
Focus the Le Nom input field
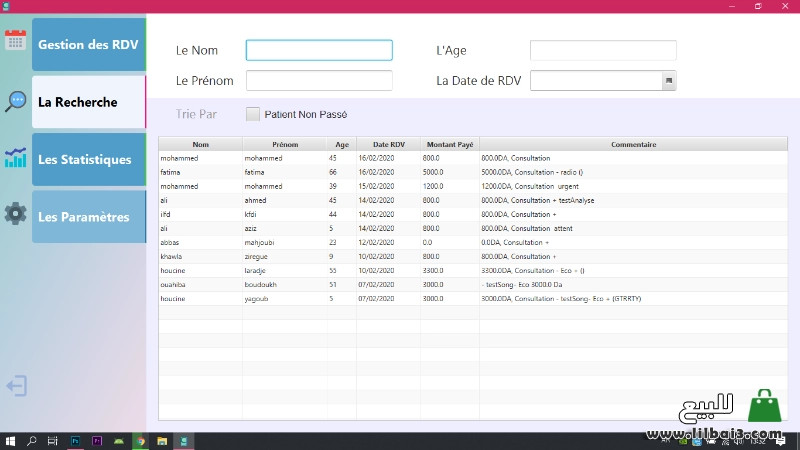point(319,50)
